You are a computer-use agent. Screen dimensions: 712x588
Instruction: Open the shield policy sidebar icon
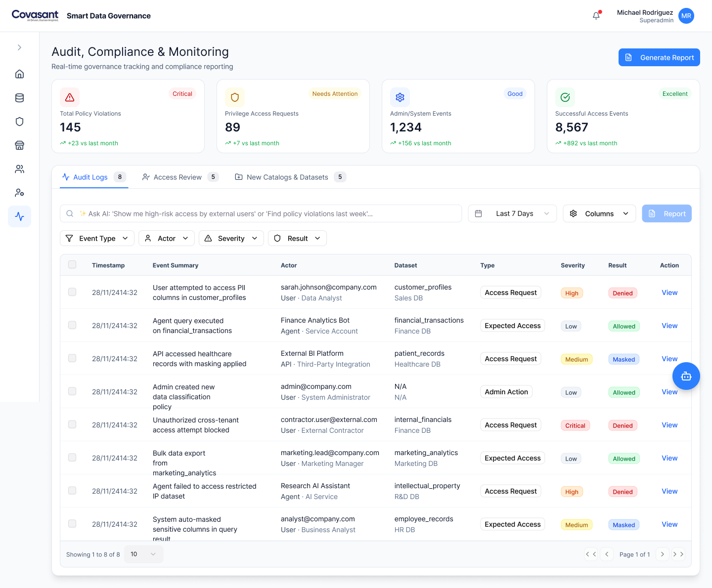19,122
